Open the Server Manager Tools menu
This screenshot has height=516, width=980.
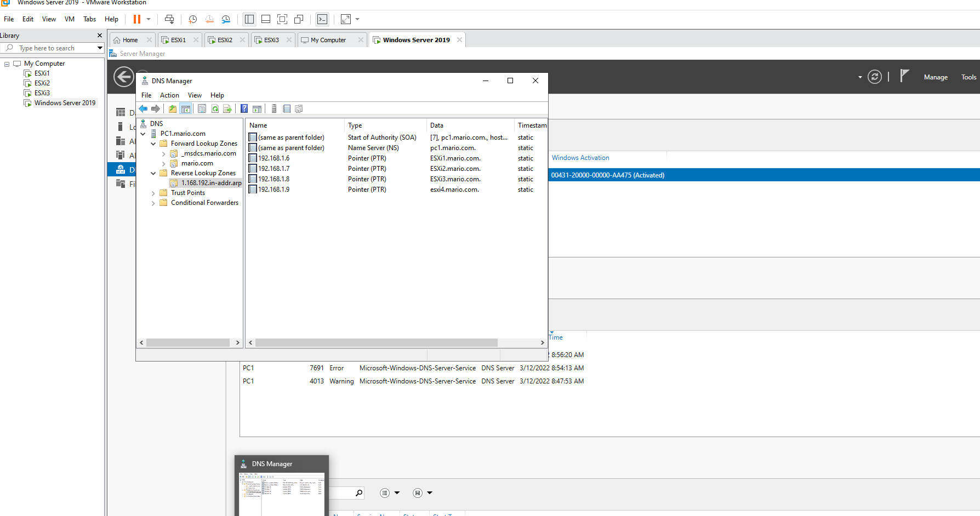pos(968,77)
